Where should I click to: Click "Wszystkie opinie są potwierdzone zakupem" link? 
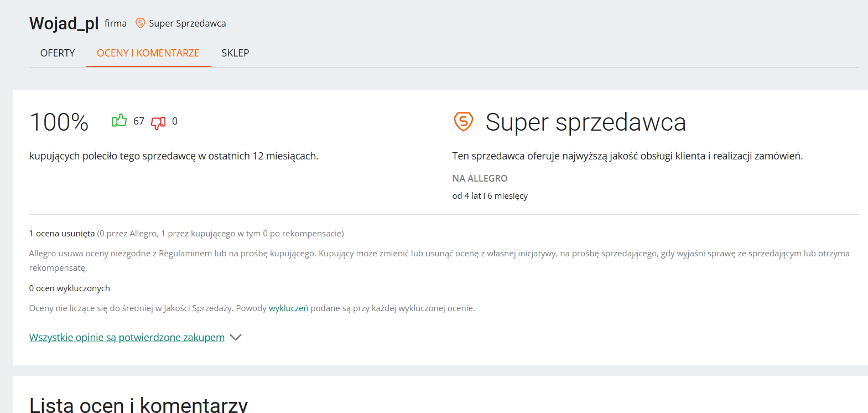pyautogui.click(x=127, y=337)
